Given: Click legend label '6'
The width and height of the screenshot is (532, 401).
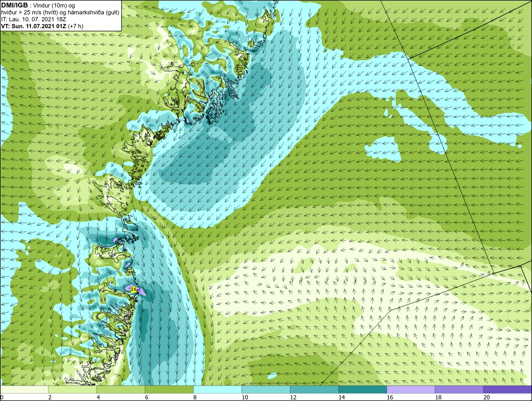Looking at the screenshot, I should 146,397.
